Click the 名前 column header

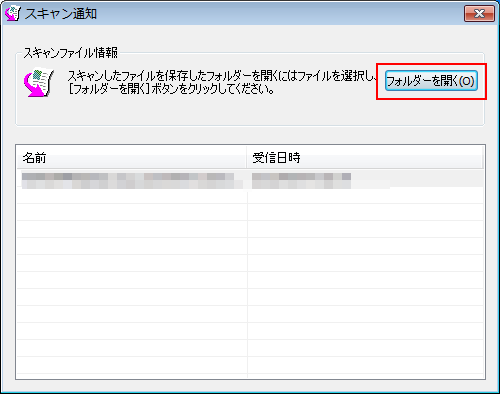pyautogui.click(x=132, y=157)
